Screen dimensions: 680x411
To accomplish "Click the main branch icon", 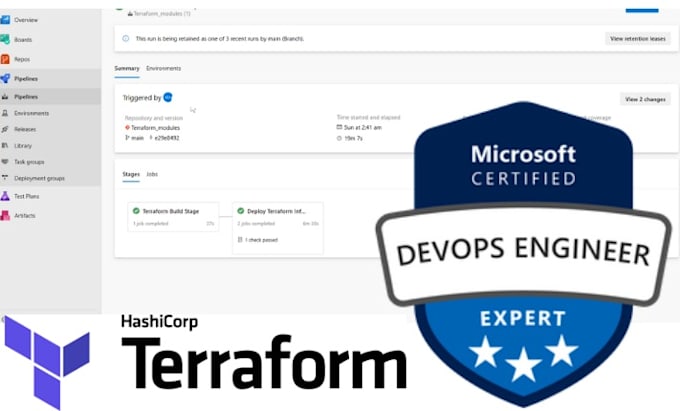I will click(x=127, y=137).
